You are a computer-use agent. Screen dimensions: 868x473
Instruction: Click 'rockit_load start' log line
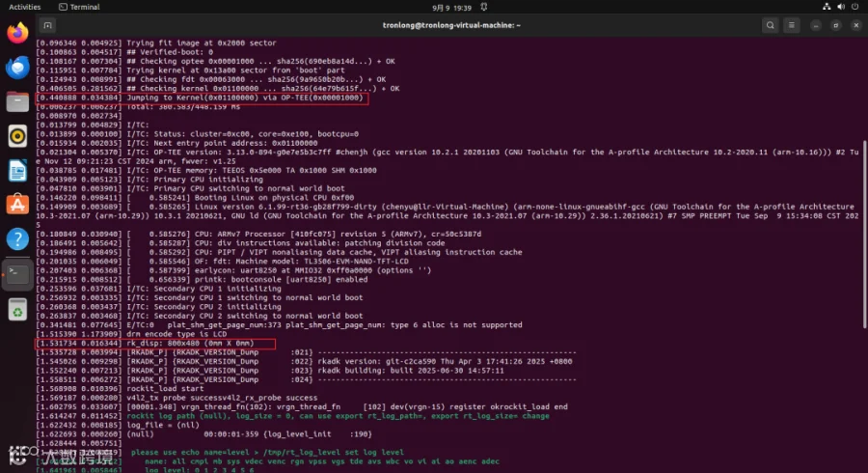pos(121,389)
